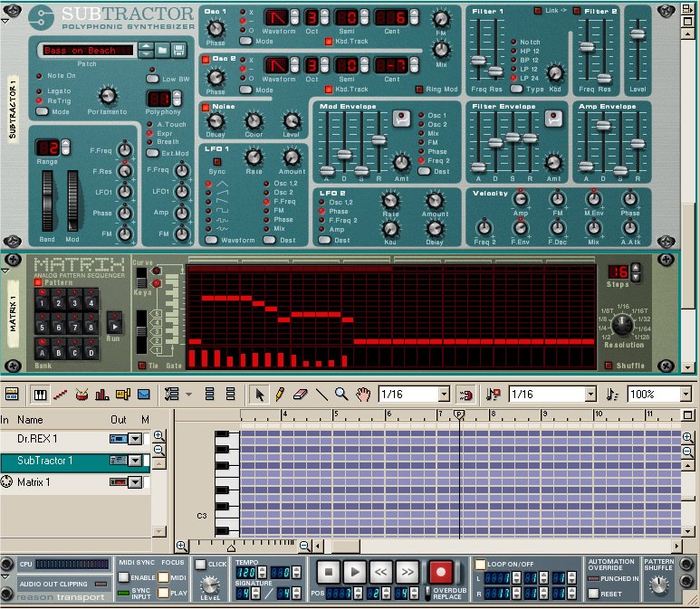Start playback in transport
The width and height of the screenshot is (700, 609).
pos(355,572)
